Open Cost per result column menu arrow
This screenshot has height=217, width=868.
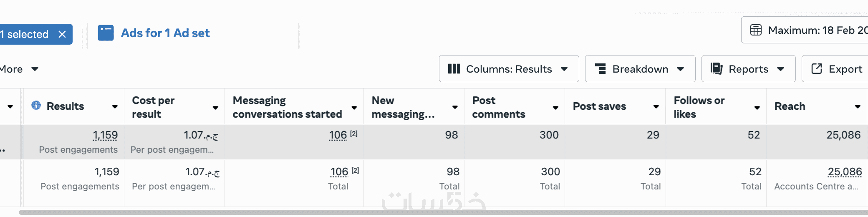[215, 108]
